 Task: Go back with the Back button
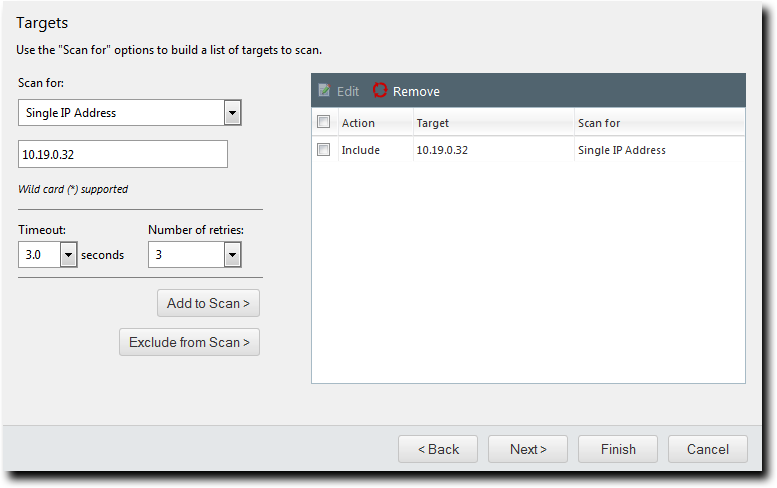coord(438,449)
